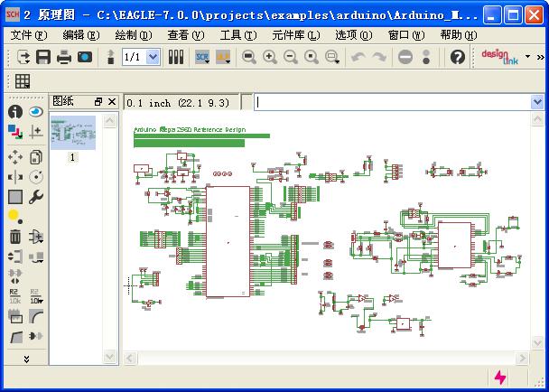The image size is (549, 392).
Task: Click the design link button
Action: 499,57
